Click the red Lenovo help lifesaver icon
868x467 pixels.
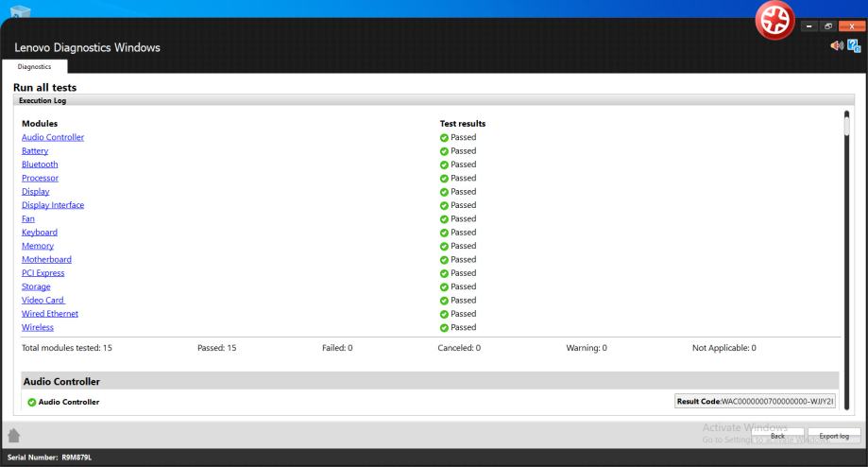point(775,21)
